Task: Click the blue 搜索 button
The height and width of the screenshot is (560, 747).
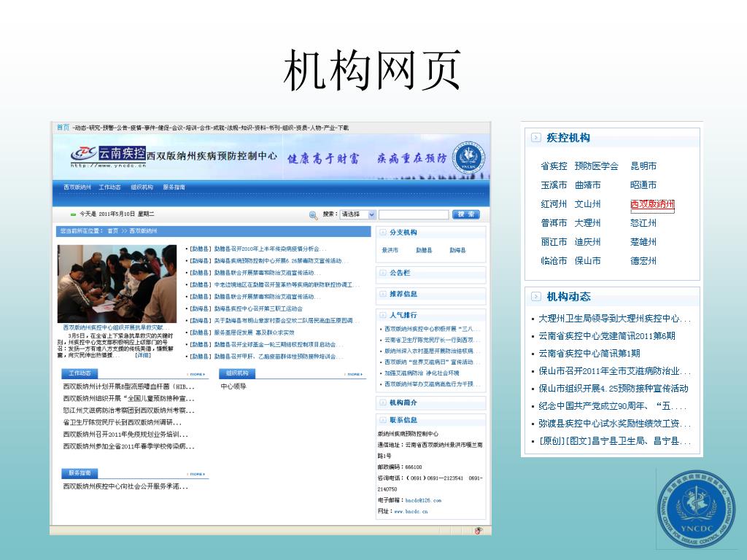Action: point(466,214)
